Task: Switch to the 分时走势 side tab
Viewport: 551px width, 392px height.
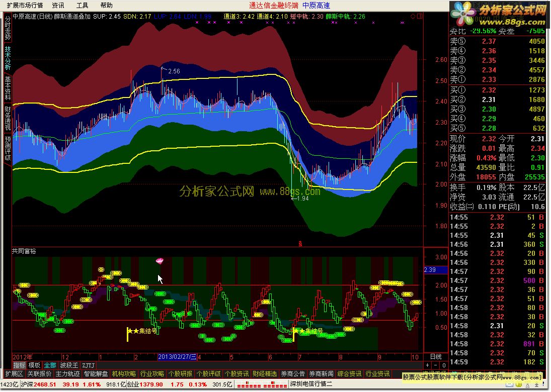Action: pos(8,28)
